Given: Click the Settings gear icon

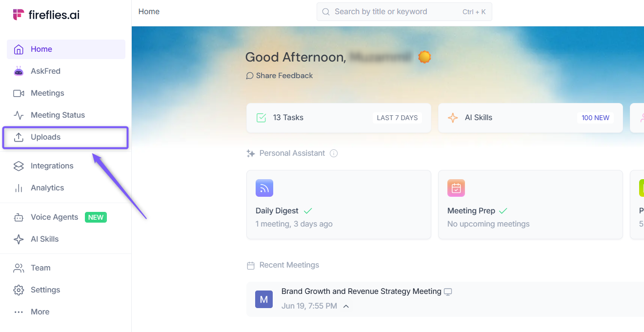Looking at the screenshot, I should tap(19, 290).
